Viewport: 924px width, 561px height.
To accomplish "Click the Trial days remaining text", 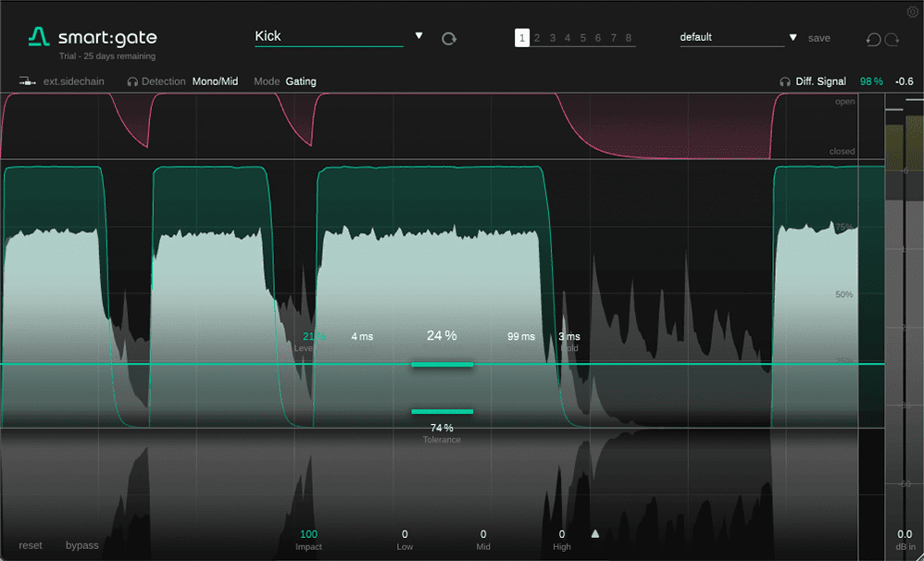I will 107,56.
